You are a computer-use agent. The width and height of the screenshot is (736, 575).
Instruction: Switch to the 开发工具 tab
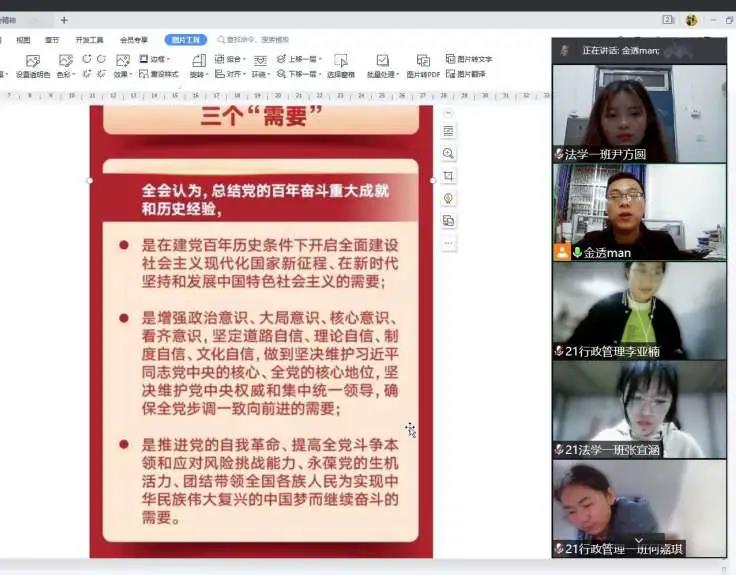pyautogui.click(x=89, y=40)
